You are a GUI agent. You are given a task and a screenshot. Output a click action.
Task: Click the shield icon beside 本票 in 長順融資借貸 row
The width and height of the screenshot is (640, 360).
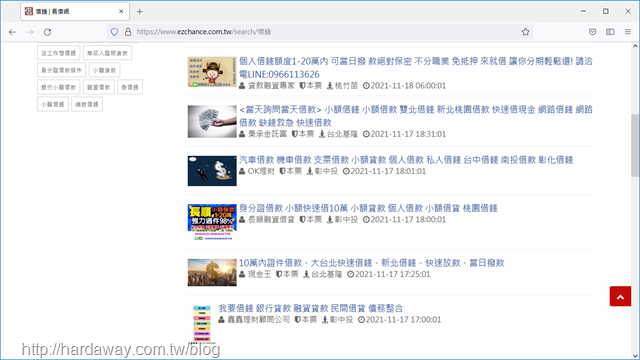click(x=302, y=220)
